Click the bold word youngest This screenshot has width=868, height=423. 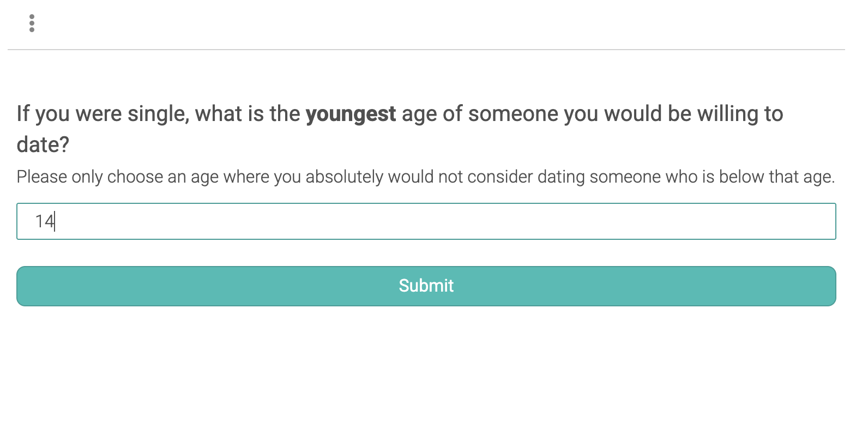click(x=351, y=114)
